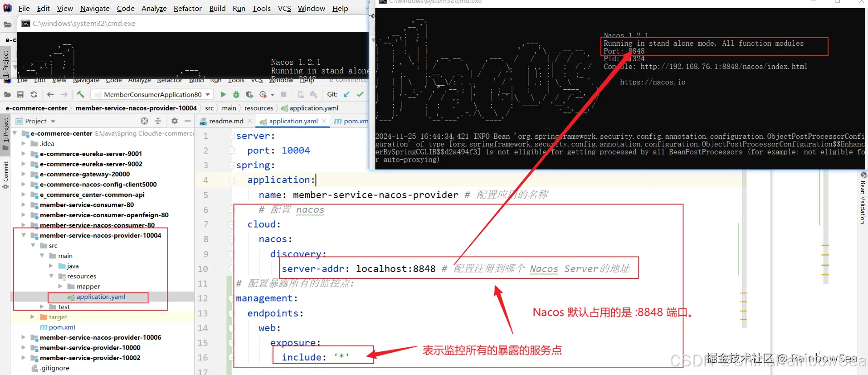This screenshot has width=868, height=375.
Task: Close the application.yaml tab with its X
Action: click(324, 121)
